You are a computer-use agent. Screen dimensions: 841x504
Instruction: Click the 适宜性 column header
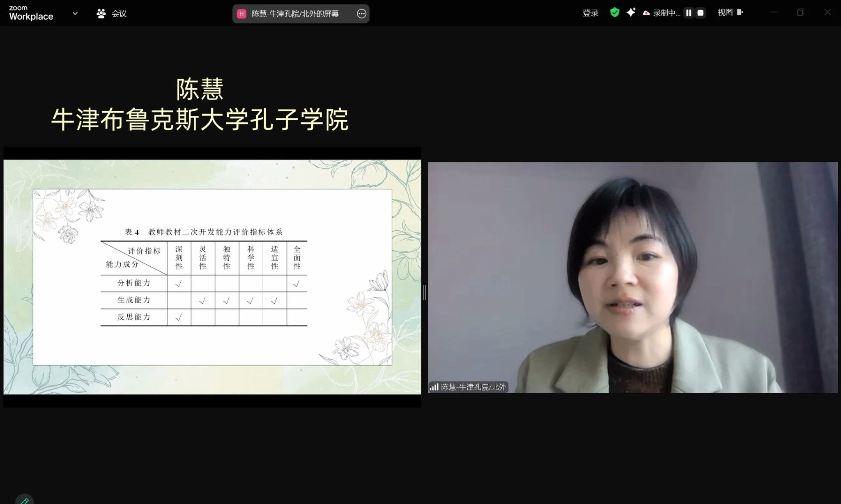point(275,258)
